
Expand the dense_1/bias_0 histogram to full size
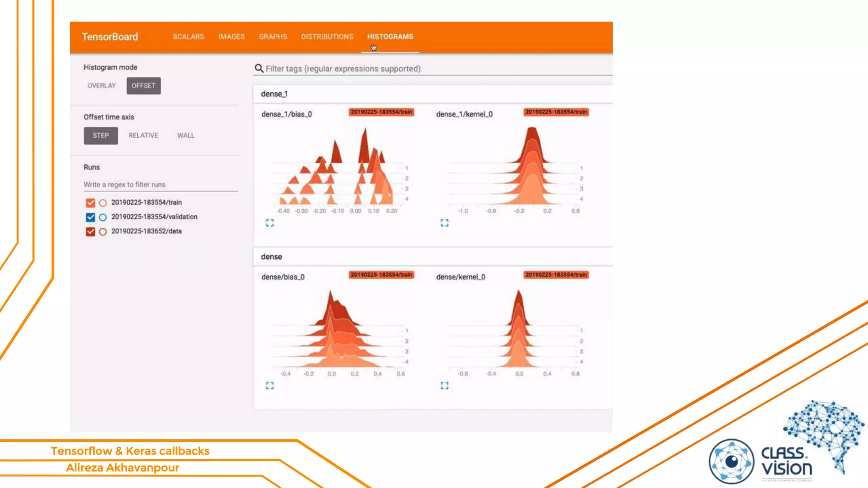pyautogui.click(x=270, y=223)
